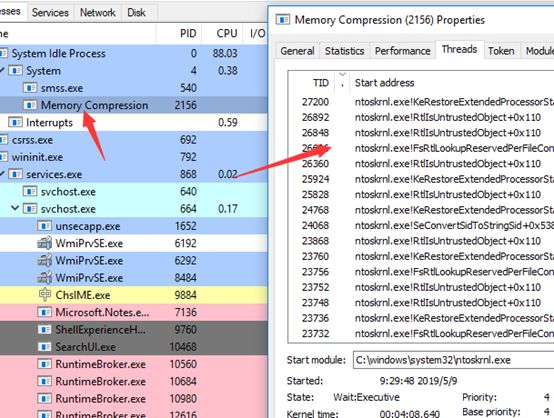Open the Token properties tab
Image resolution: width=554 pixels, height=418 pixels.
[501, 51]
